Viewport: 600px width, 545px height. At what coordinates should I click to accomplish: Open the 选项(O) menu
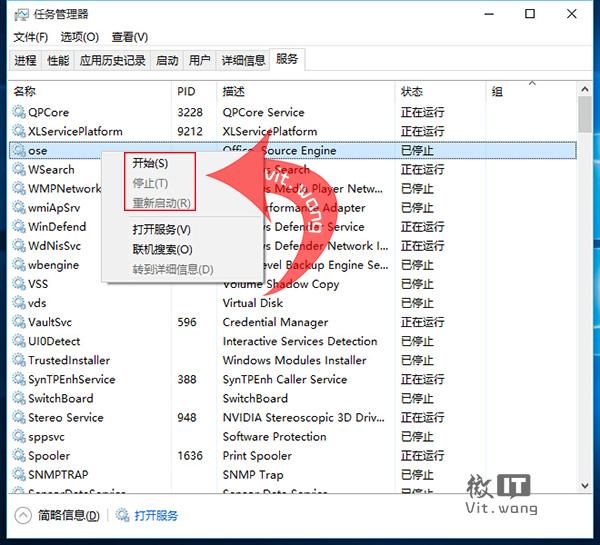80,37
